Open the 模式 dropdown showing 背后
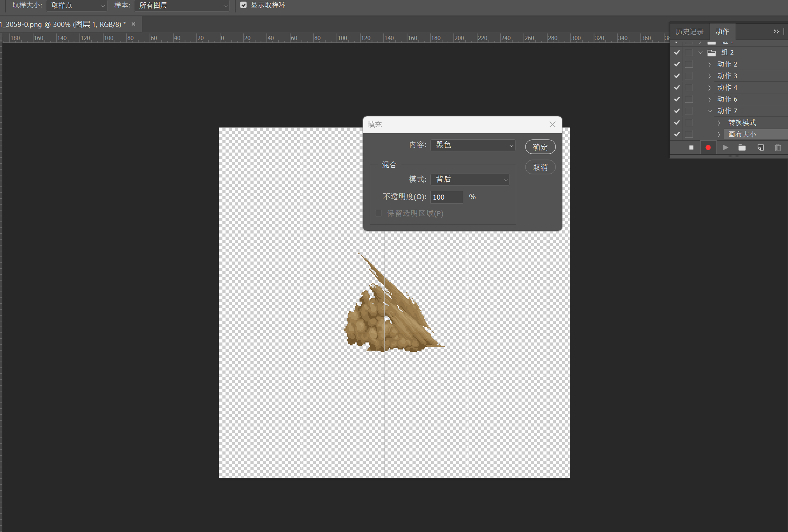Viewport: 788px width, 532px height. pos(470,179)
